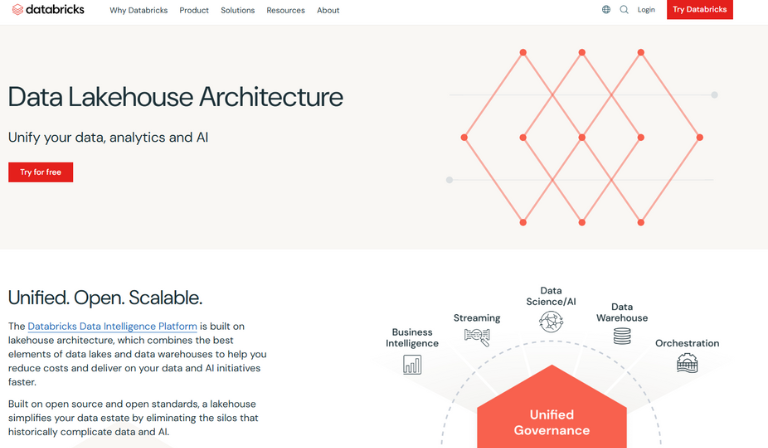The width and height of the screenshot is (768, 448).
Task: Open the language globe selector
Action: tap(606, 9)
